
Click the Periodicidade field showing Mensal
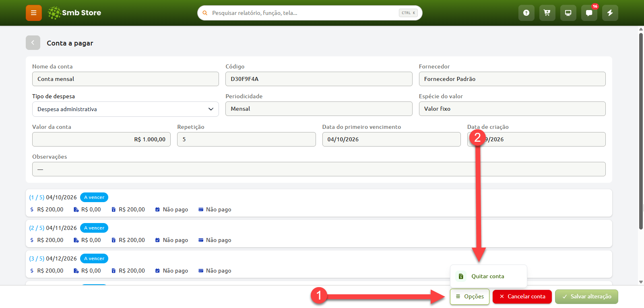[x=319, y=109]
